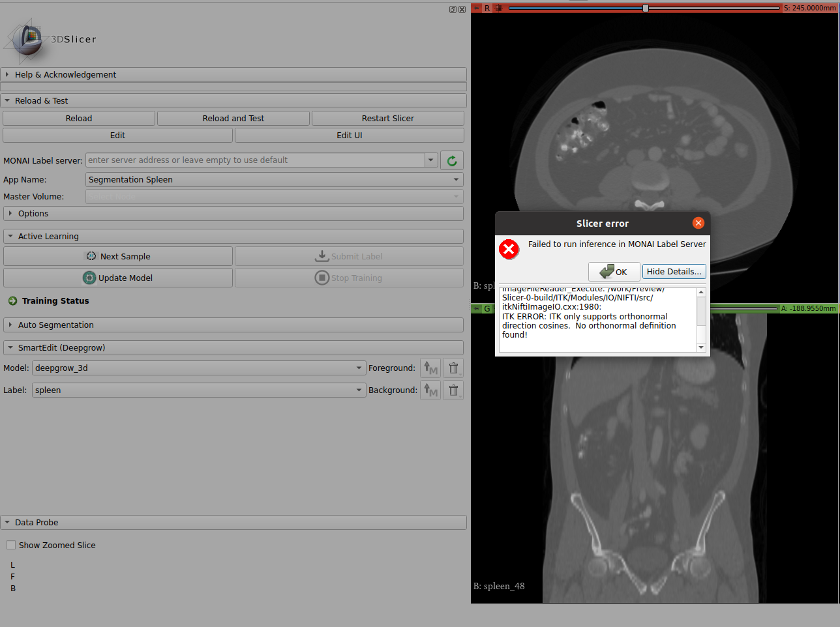Image resolution: width=840 pixels, height=627 pixels.
Task: Click the pushpin on the red slice controller
Action: coord(475,8)
